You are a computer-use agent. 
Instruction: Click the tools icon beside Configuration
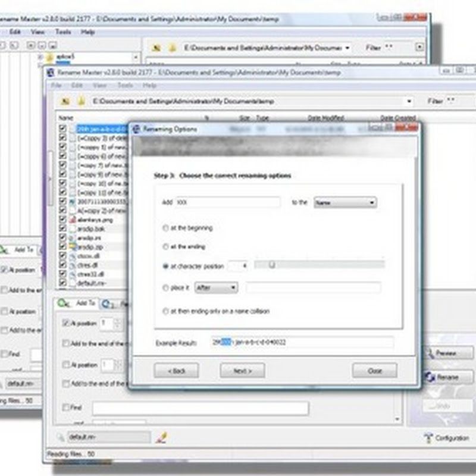pos(428,438)
